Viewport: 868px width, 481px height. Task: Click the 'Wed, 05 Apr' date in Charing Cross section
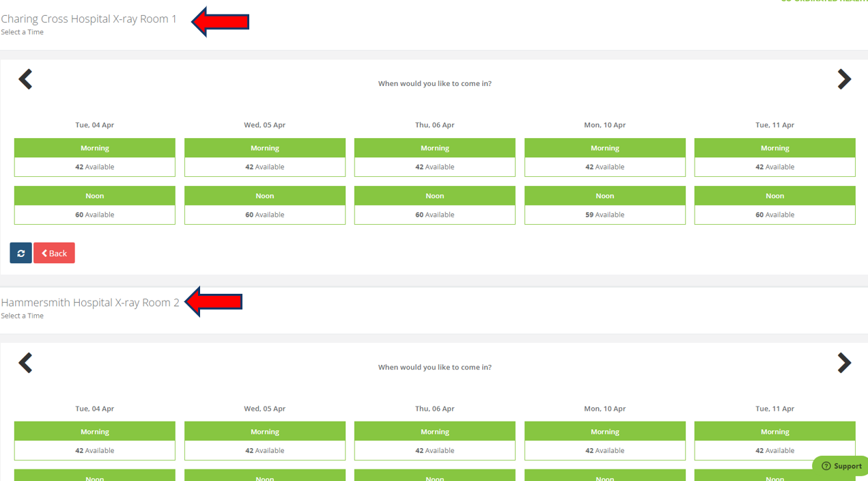[265, 125]
